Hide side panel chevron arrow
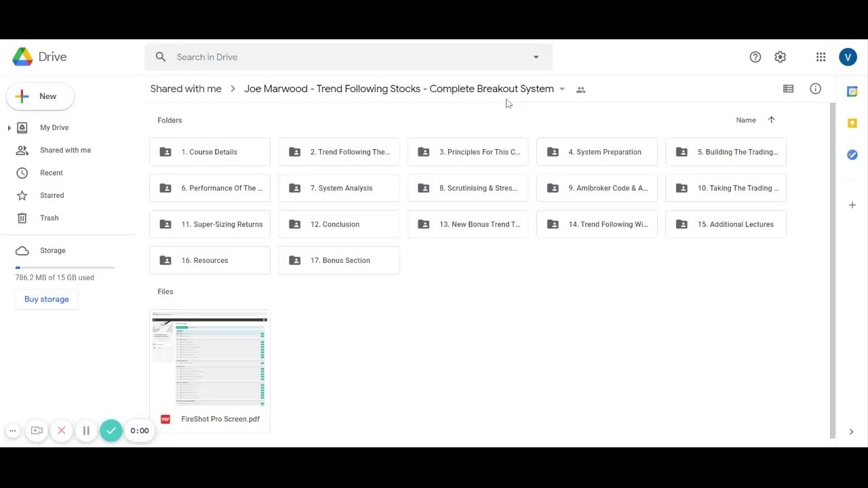This screenshot has height=488, width=868. tap(852, 432)
